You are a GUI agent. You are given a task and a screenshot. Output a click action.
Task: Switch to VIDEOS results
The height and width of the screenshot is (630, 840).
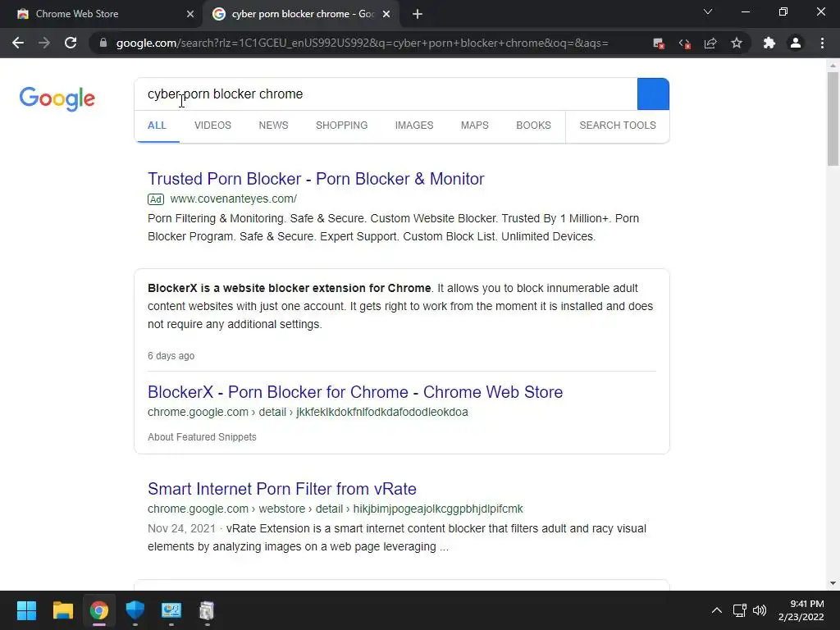click(x=212, y=126)
